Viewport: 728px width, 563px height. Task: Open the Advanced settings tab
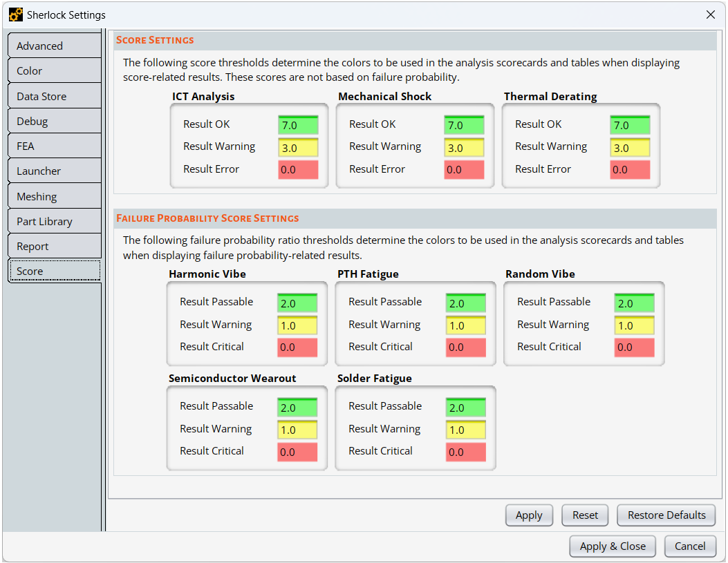pyautogui.click(x=54, y=46)
